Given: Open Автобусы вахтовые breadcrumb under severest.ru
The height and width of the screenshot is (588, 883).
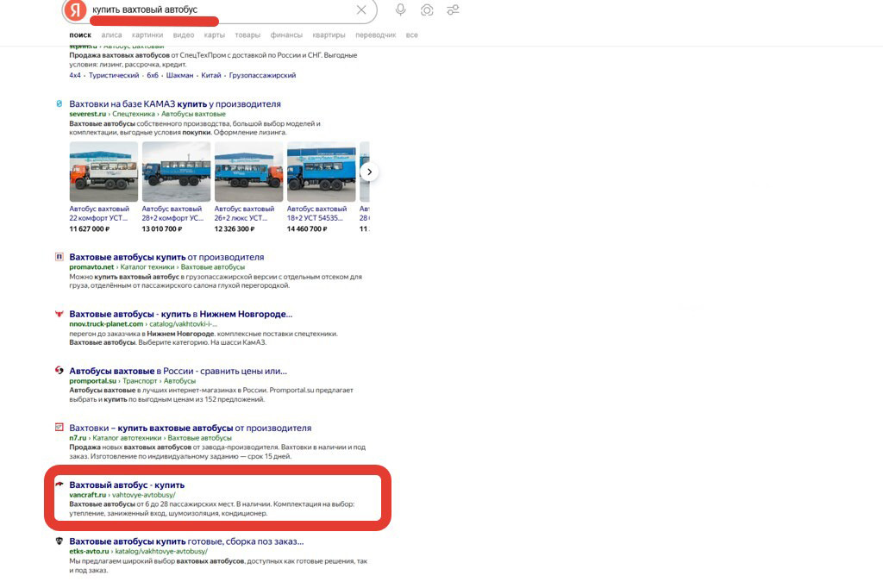Looking at the screenshot, I should [193, 114].
